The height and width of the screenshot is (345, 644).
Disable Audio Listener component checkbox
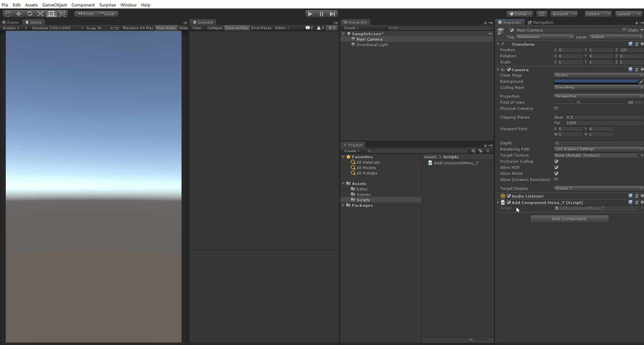pyautogui.click(x=509, y=196)
